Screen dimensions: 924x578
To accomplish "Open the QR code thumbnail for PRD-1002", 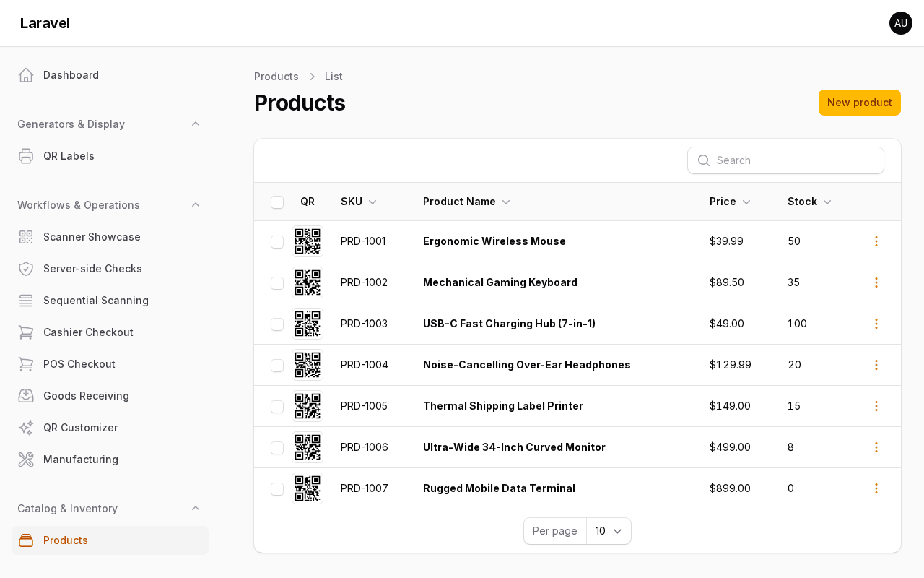I will click(x=308, y=282).
